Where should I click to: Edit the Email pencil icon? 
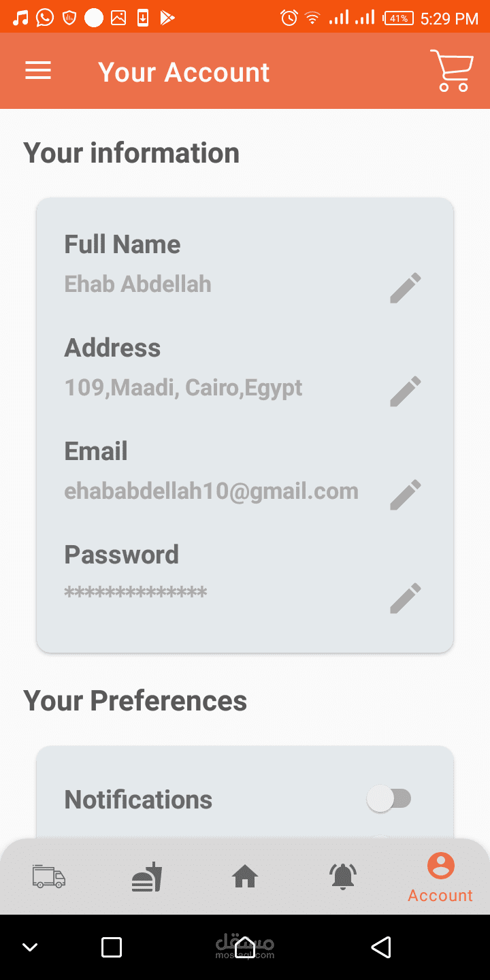[406, 495]
